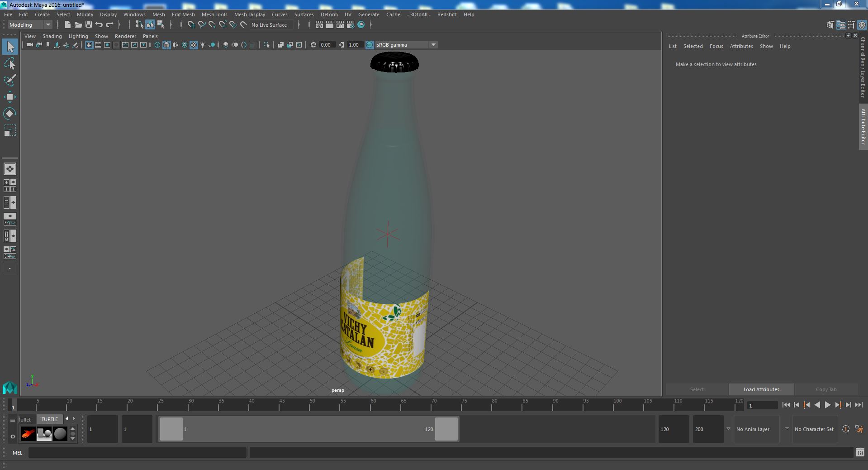The height and width of the screenshot is (470, 868).
Task: Activate the Paint selection tool
Action: click(x=10, y=81)
